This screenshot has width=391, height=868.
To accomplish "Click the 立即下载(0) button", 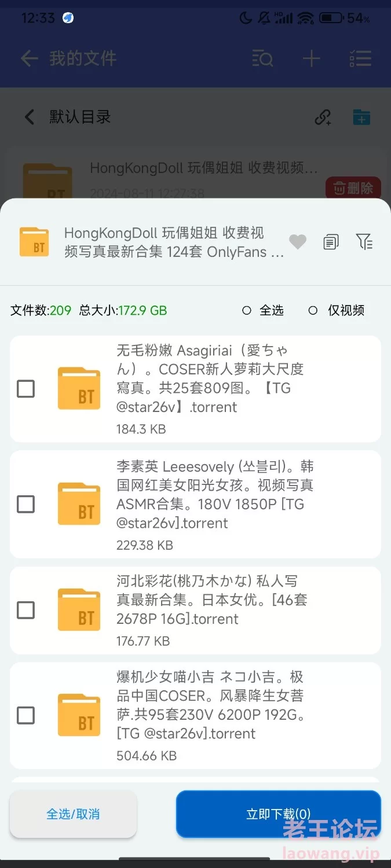I will coord(279,814).
